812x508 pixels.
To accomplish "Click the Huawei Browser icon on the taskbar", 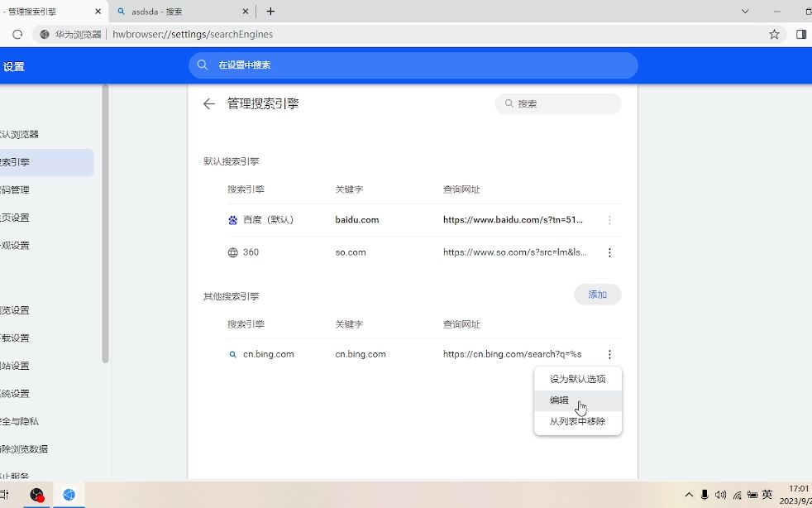I will pyautogui.click(x=69, y=494).
